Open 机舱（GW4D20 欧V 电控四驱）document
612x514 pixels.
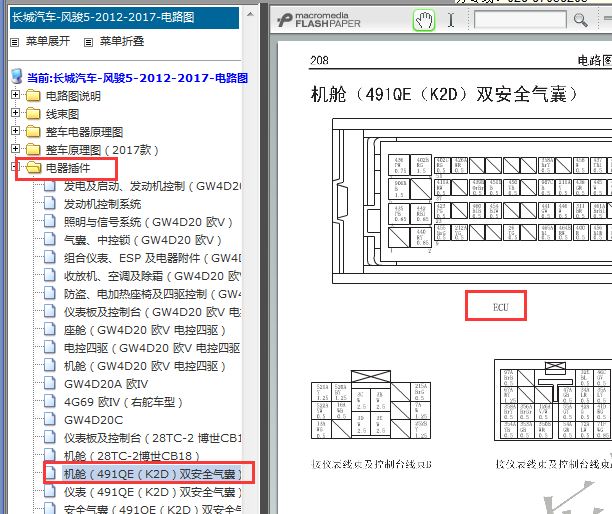[145, 366]
